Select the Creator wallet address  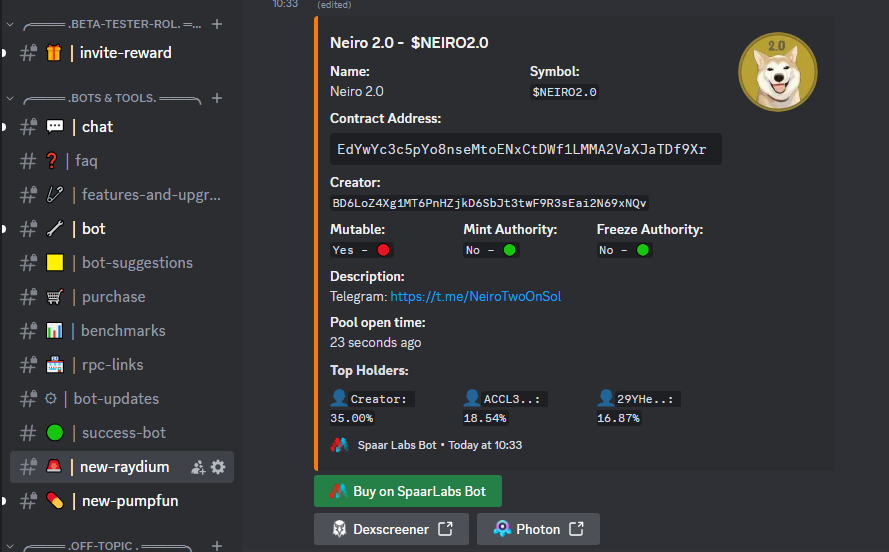click(x=489, y=203)
